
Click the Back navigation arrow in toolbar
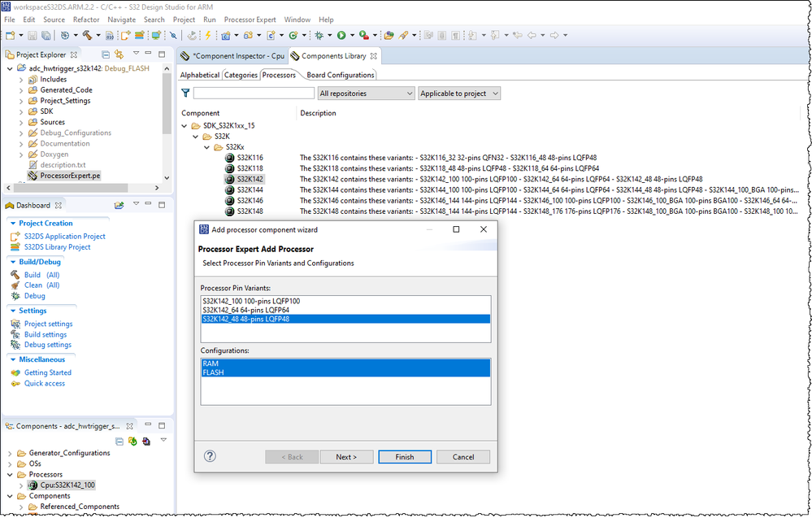click(x=532, y=35)
